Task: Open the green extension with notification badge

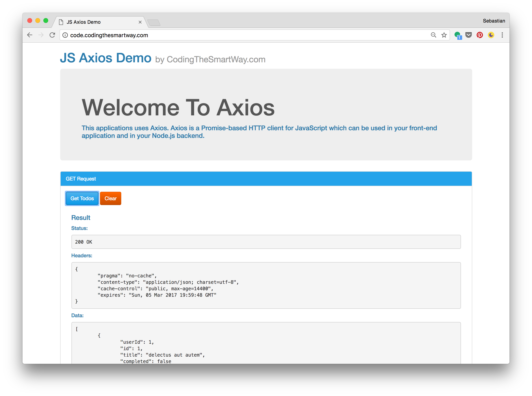Action: pyautogui.click(x=458, y=35)
